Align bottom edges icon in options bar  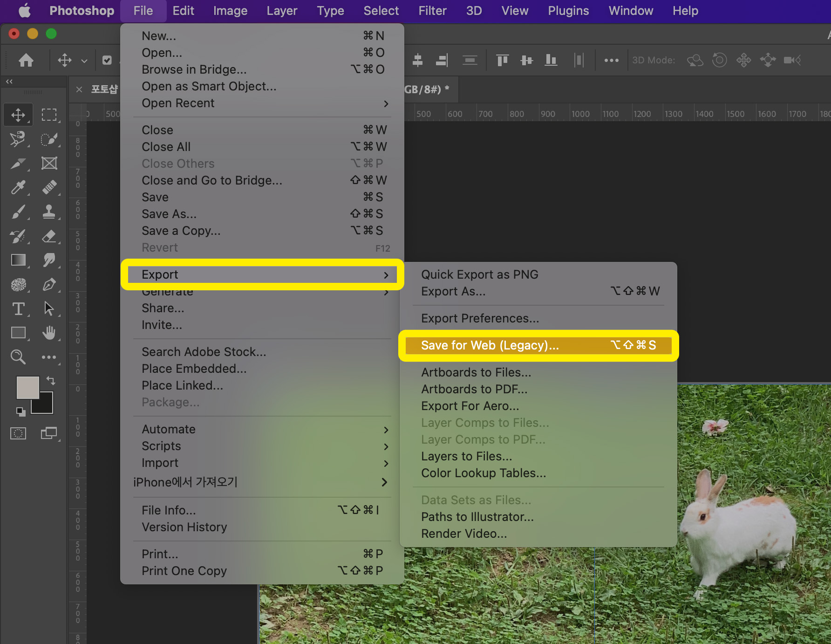(x=551, y=60)
